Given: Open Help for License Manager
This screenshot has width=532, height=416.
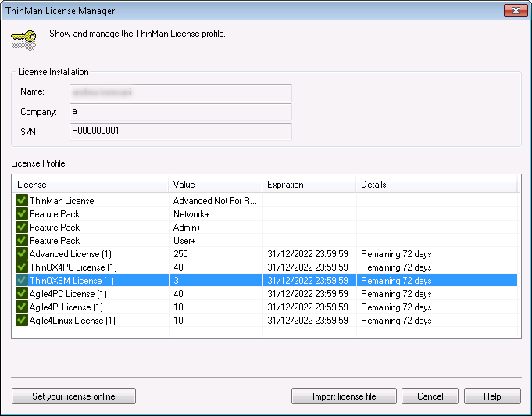Looking at the screenshot, I should point(492,396).
